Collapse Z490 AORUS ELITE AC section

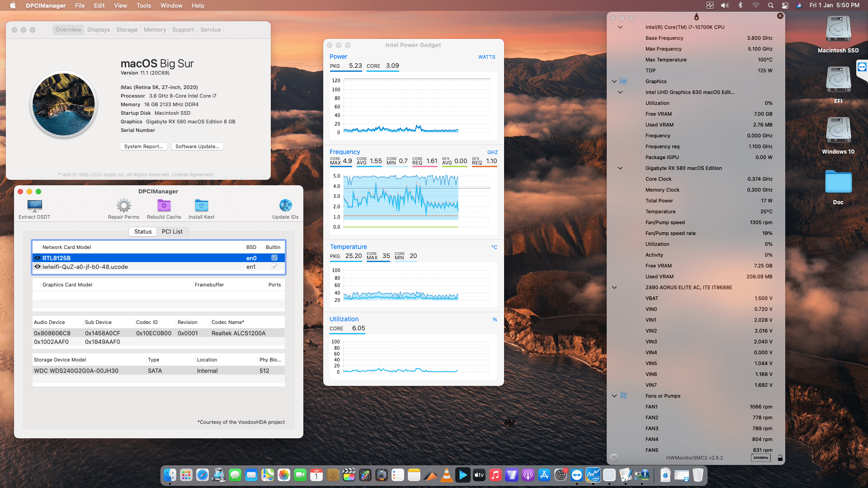(x=614, y=287)
